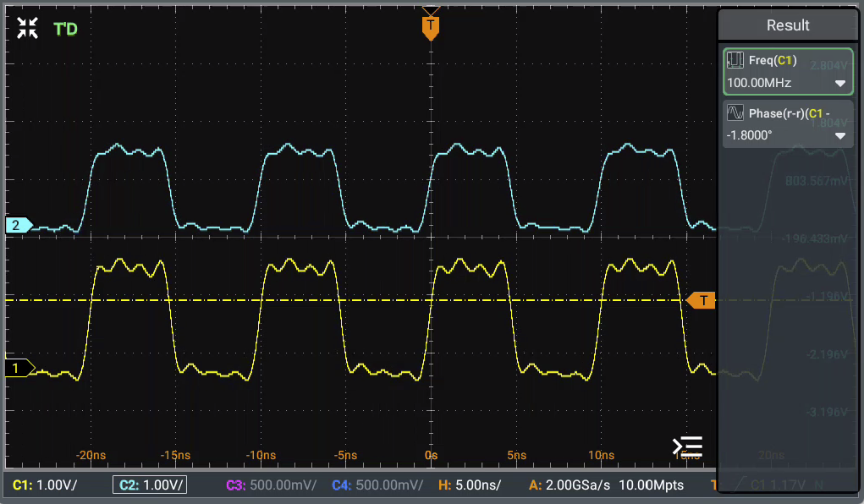This screenshot has height=504, width=864.
Task: Click the Freq measurement waveform icon
Action: tap(735, 60)
